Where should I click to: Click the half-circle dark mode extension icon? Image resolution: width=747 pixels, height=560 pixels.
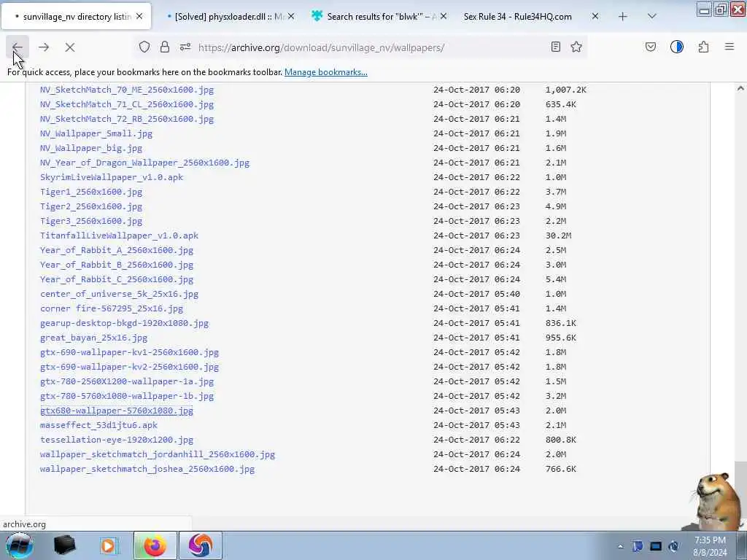pyautogui.click(x=677, y=47)
